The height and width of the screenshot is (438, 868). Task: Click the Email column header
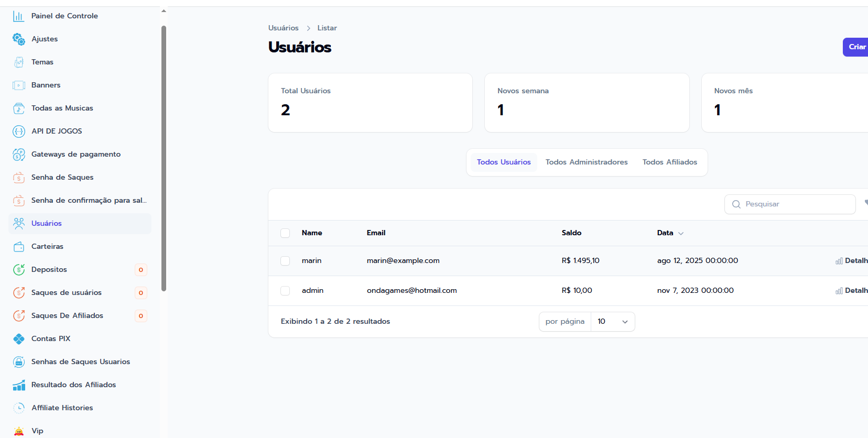[x=376, y=233]
